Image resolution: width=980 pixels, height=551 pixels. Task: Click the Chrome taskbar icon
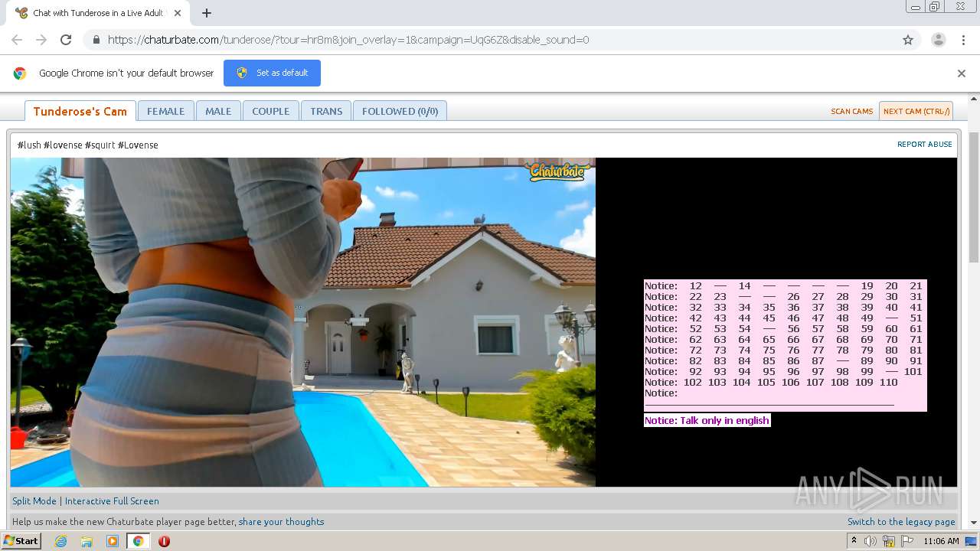click(139, 541)
